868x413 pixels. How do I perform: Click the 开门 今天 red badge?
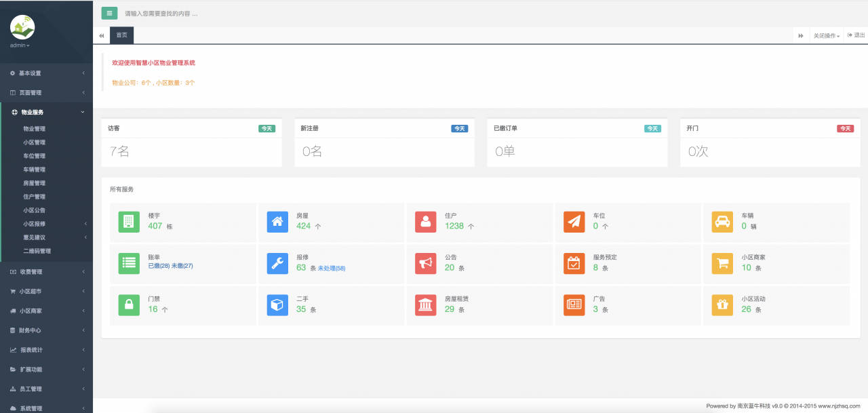point(845,128)
